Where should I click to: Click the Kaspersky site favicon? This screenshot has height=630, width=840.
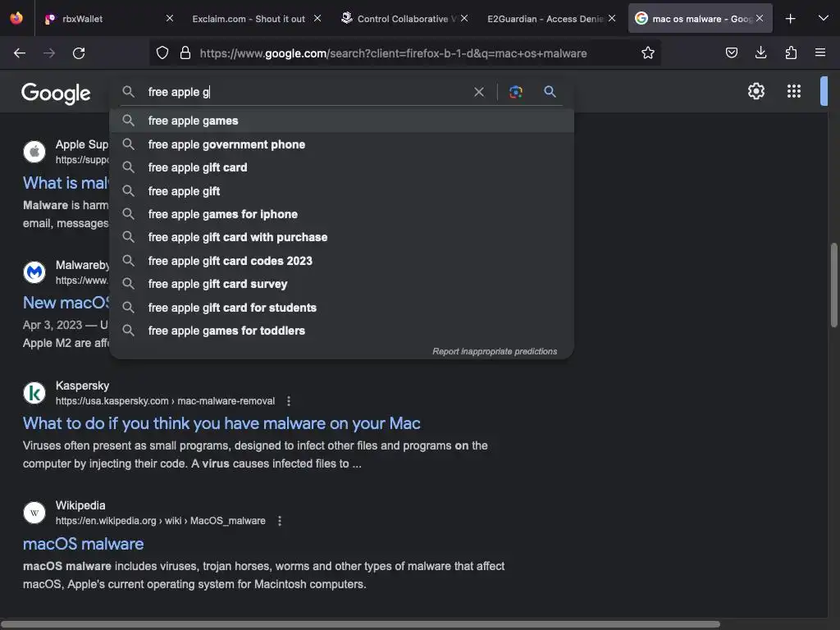[x=34, y=393]
